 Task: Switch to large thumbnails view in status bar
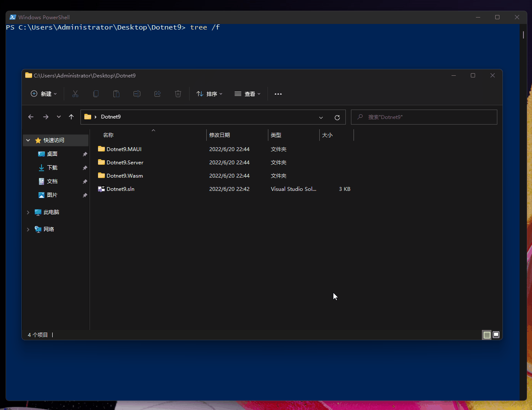pos(496,335)
